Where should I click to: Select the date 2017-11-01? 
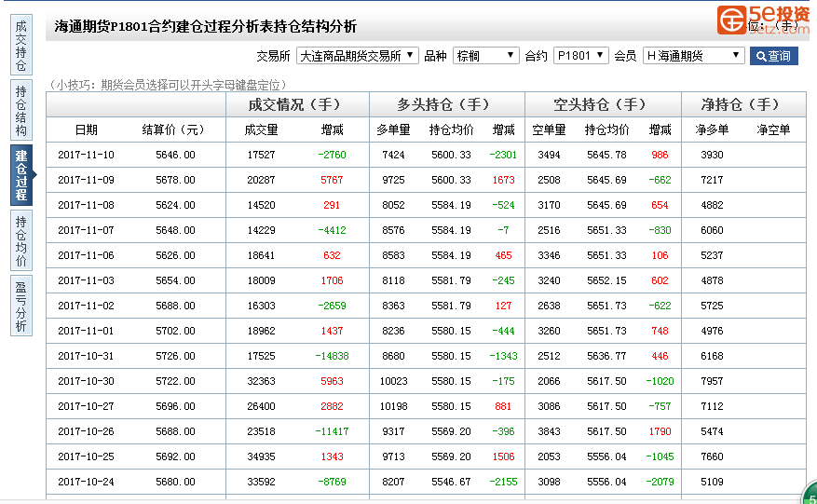coord(86,331)
